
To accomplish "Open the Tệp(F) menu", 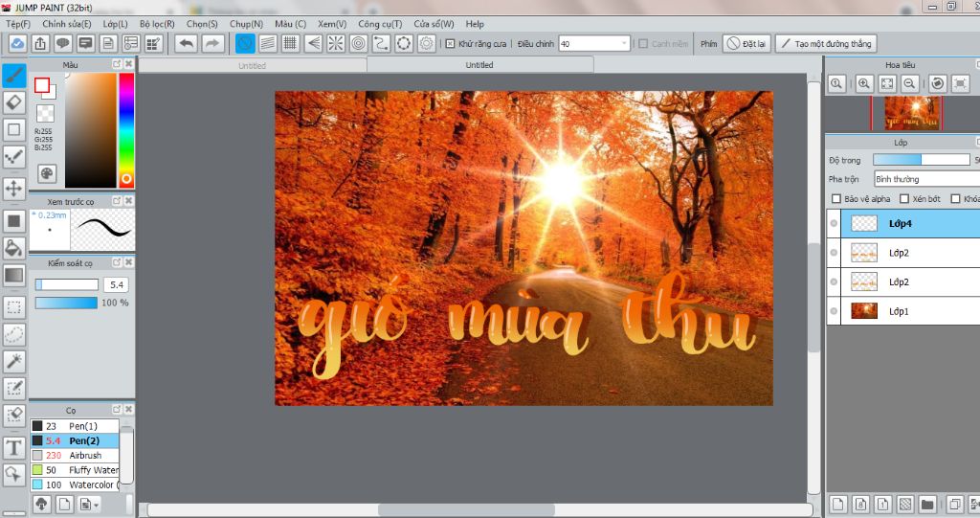I will [x=18, y=24].
